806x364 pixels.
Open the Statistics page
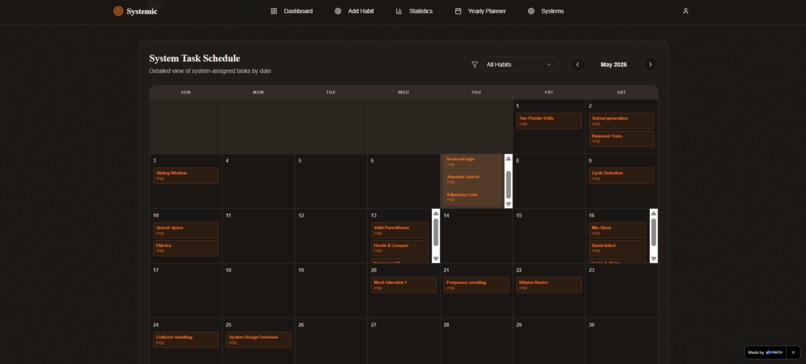(x=414, y=11)
